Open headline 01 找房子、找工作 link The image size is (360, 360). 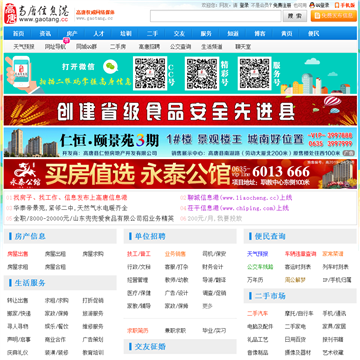(70, 198)
